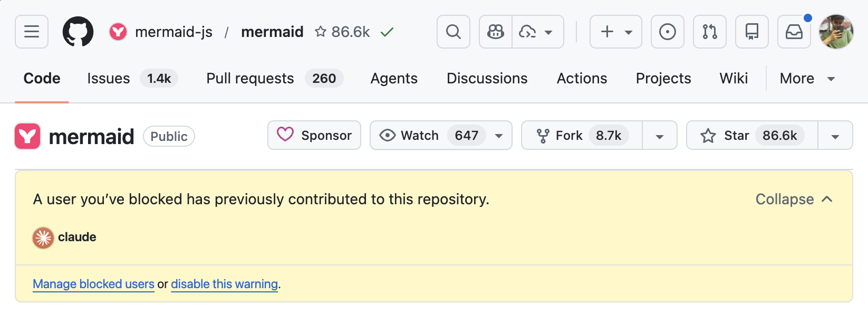Open the user profile avatar menu
The height and width of the screenshot is (323, 868).
(836, 32)
